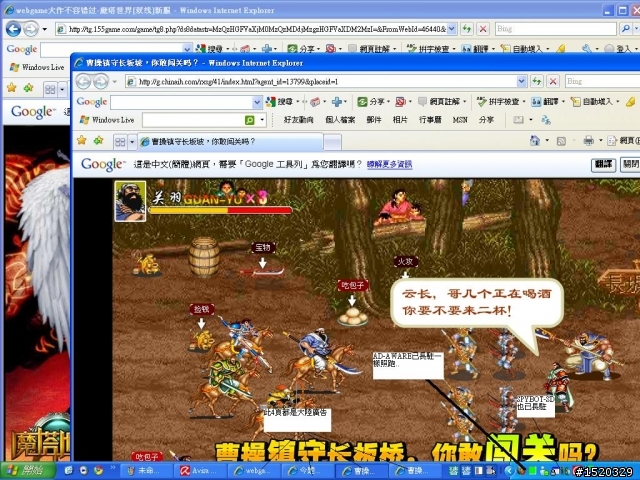Click Start button on taskbar

(27, 470)
